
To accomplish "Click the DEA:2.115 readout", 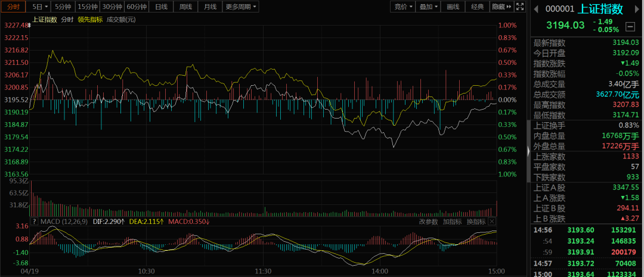I will (147, 222).
